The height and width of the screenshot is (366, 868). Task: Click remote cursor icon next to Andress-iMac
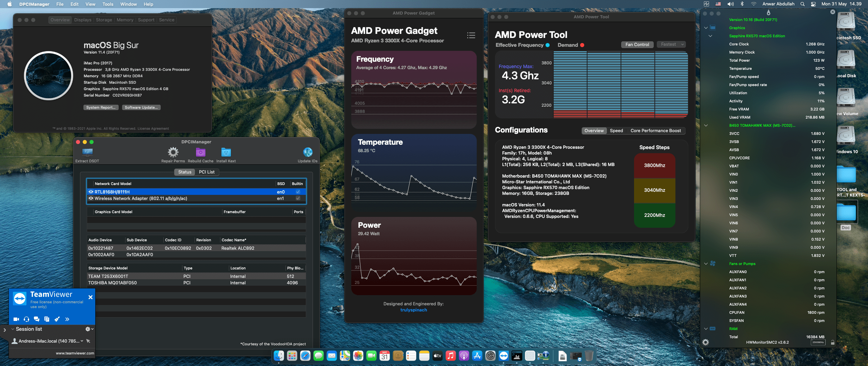pos(88,341)
